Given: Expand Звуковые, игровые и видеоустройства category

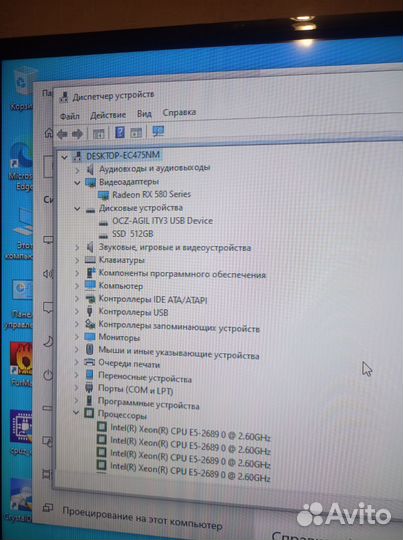Looking at the screenshot, I should pos(77,248).
